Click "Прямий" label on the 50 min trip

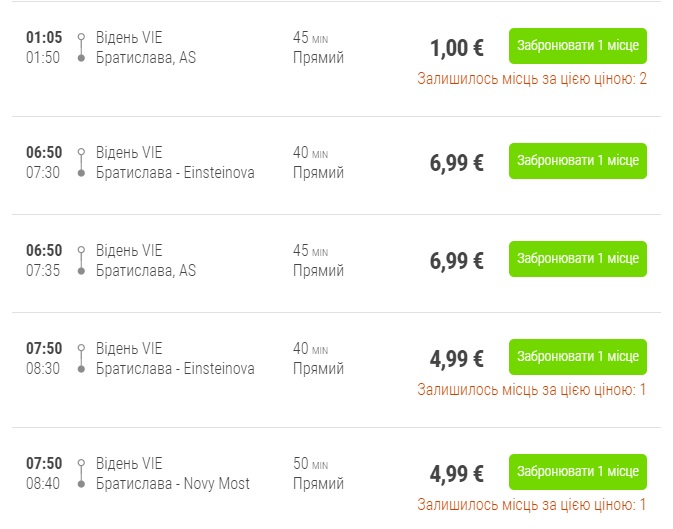tap(318, 484)
